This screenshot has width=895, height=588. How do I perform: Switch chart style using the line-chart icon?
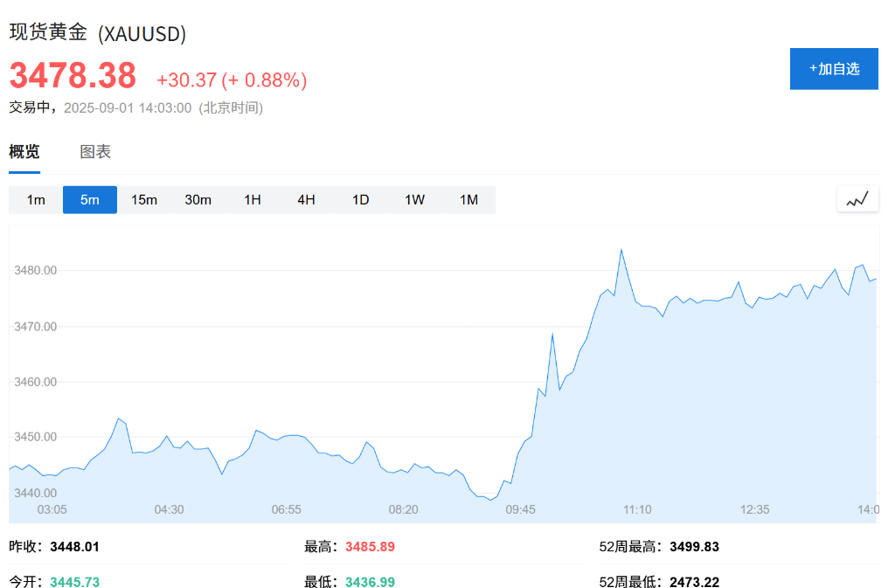point(857,199)
